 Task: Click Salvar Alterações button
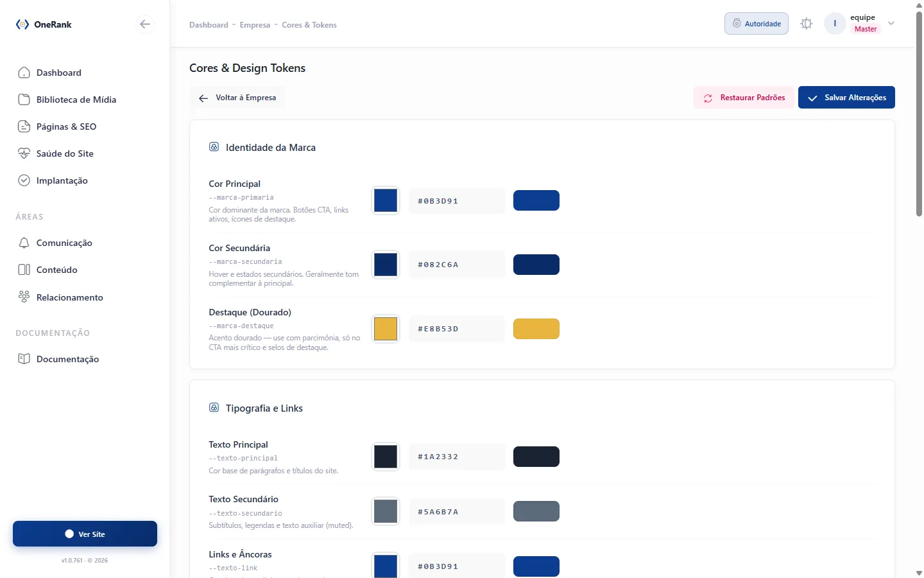pos(846,98)
